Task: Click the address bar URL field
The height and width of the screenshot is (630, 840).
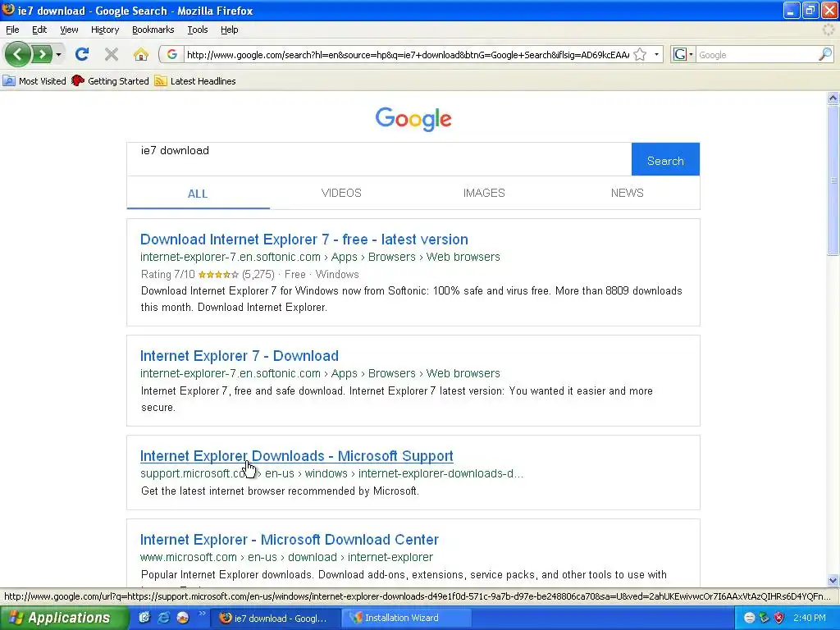Action: 408,55
